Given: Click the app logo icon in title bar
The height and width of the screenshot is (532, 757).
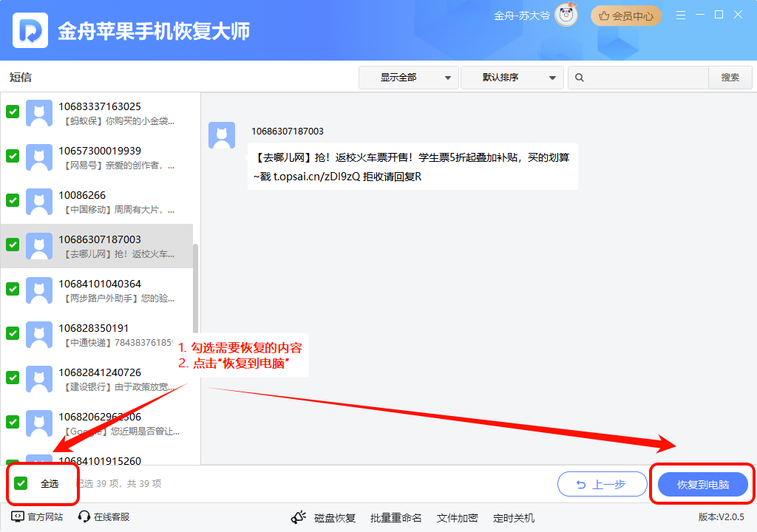Looking at the screenshot, I should click(x=30, y=30).
